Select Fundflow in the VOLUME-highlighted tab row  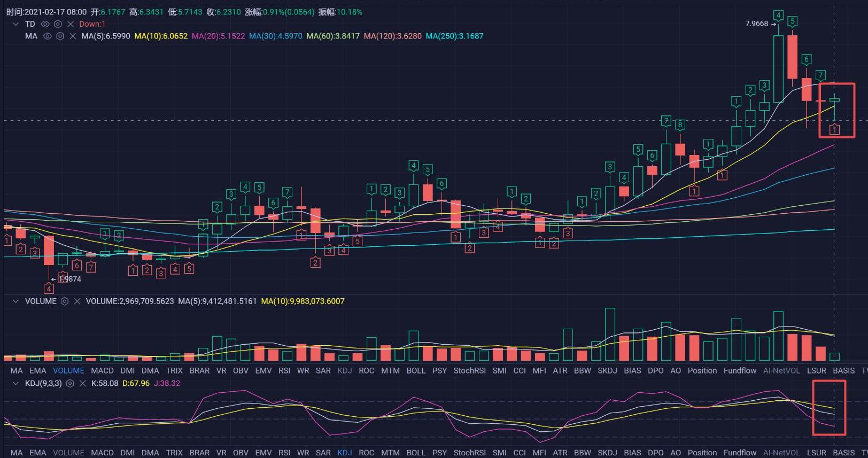[740, 370]
